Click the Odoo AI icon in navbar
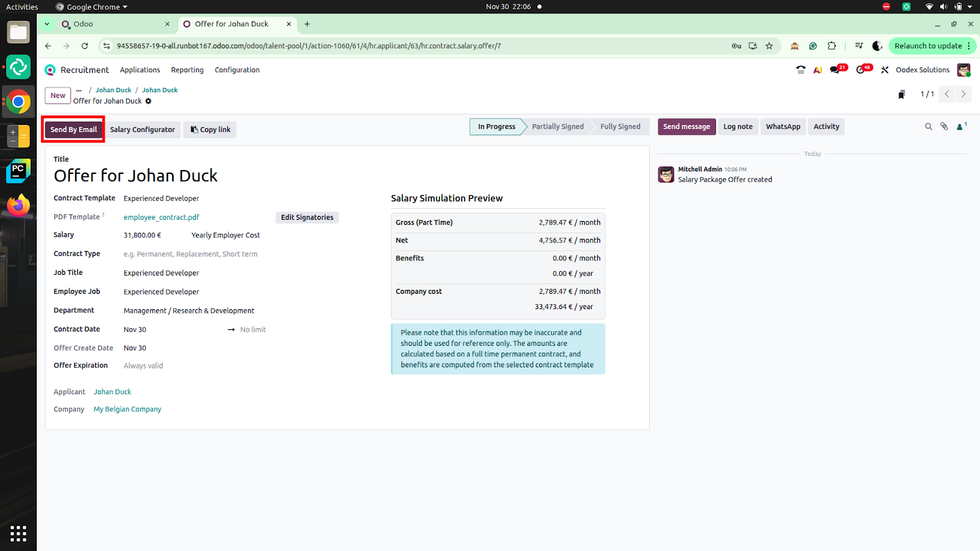Image resolution: width=980 pixels, height=551 pixels. (818, 70)
